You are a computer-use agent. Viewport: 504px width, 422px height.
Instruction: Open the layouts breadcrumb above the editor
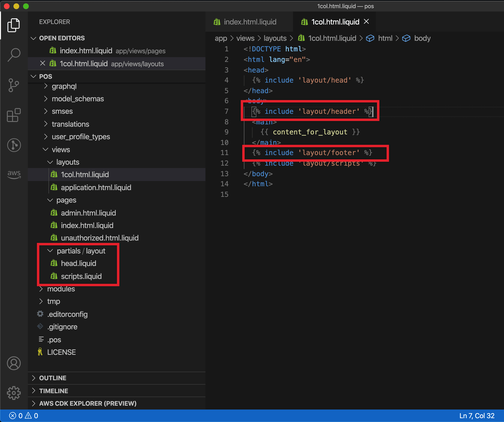[275, 38]
